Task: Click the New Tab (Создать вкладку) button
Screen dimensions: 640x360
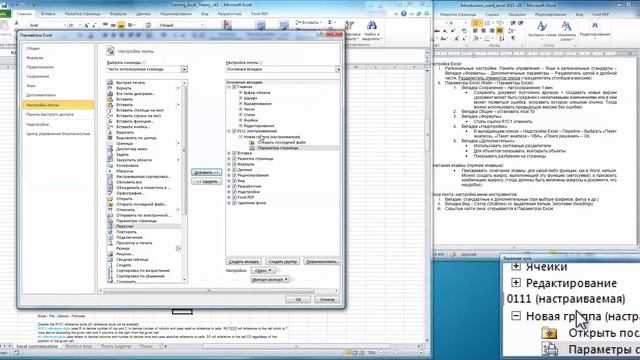Action: 244,262
